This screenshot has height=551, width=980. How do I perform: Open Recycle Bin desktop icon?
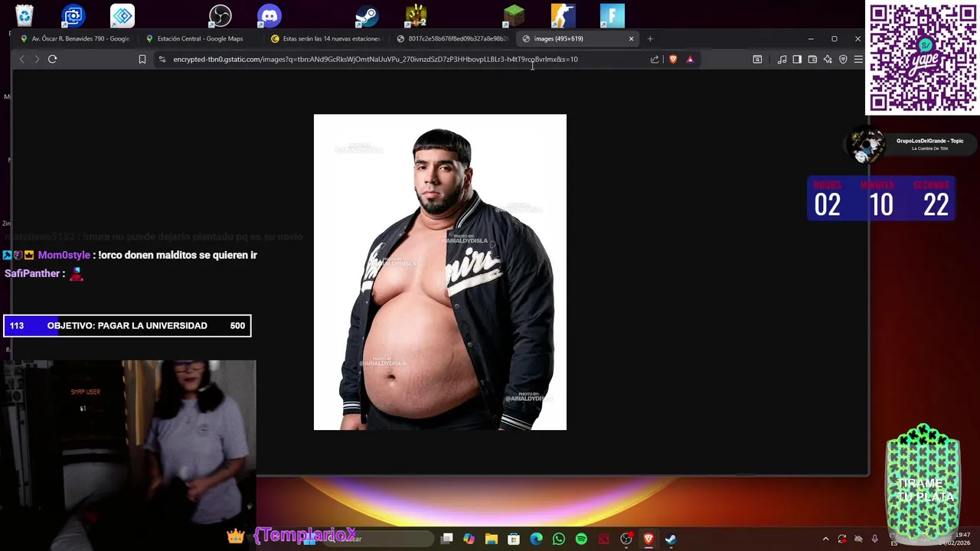click(24, 15)
